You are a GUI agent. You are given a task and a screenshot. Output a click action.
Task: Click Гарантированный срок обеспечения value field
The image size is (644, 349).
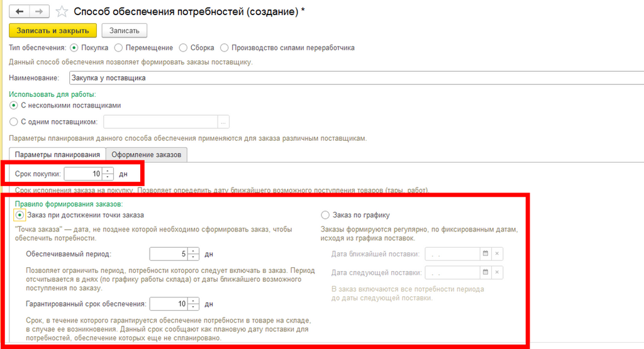tap(169, 304)
